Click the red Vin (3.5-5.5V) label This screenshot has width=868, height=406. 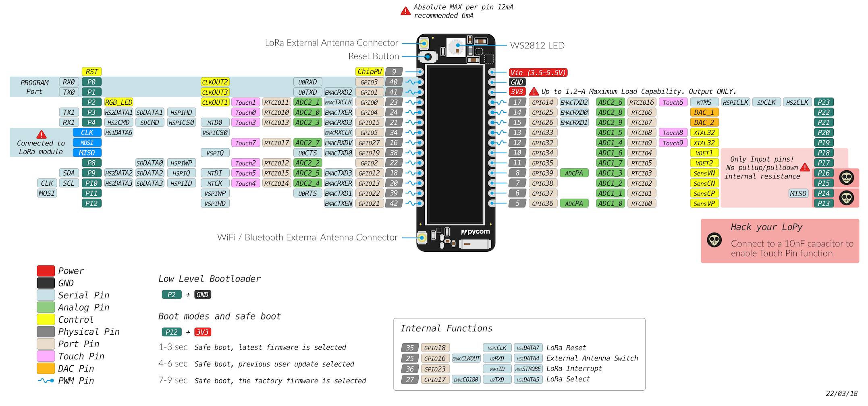(x=538, y=72)
